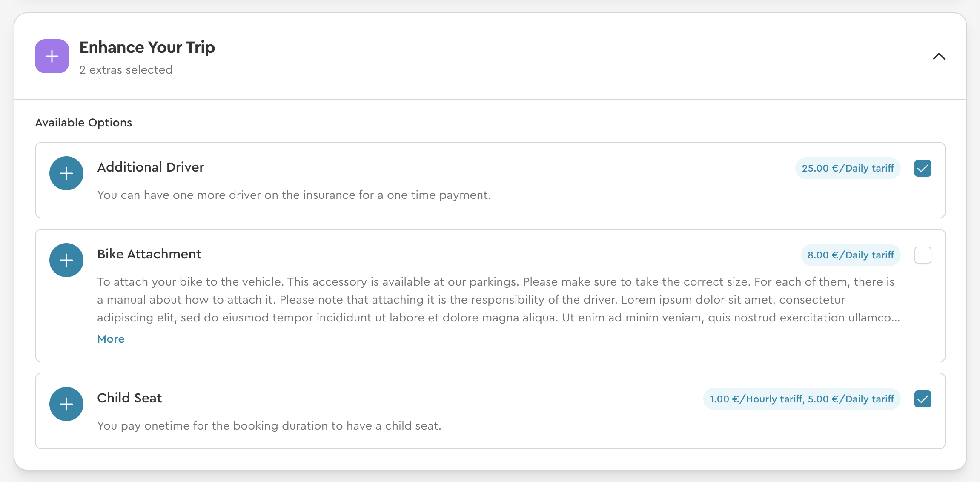Click the Bike Attachment plus circle icon
The image size is (980, 482).
(x=66, y=260)
